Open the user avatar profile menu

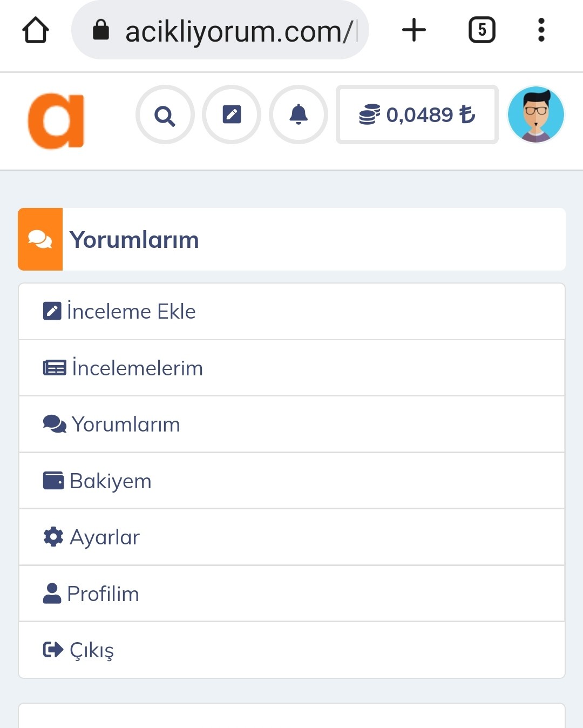(x=536, y=114)
